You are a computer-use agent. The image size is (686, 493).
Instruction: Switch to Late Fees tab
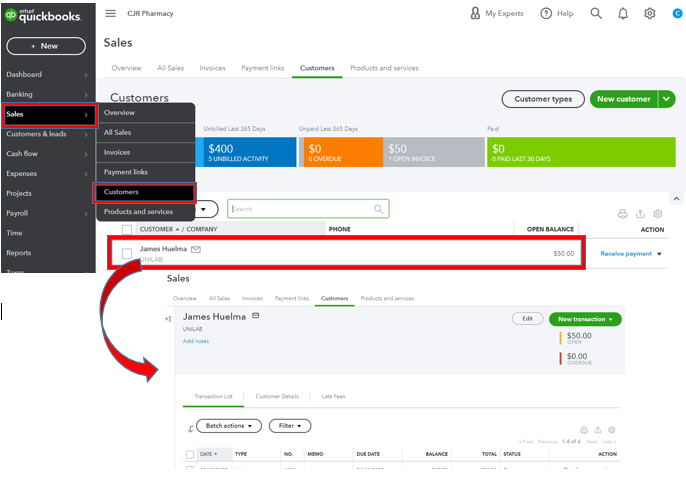333,396
